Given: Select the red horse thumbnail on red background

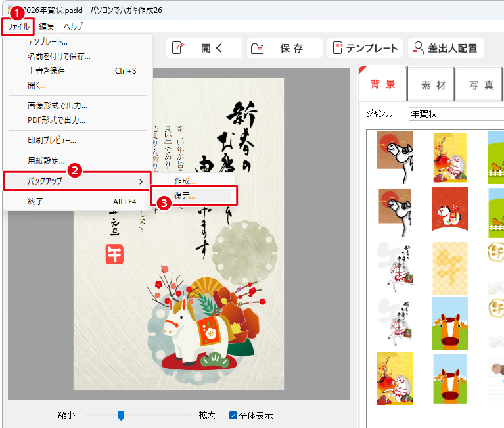Looking at the screenshot, I should (449, 208).
